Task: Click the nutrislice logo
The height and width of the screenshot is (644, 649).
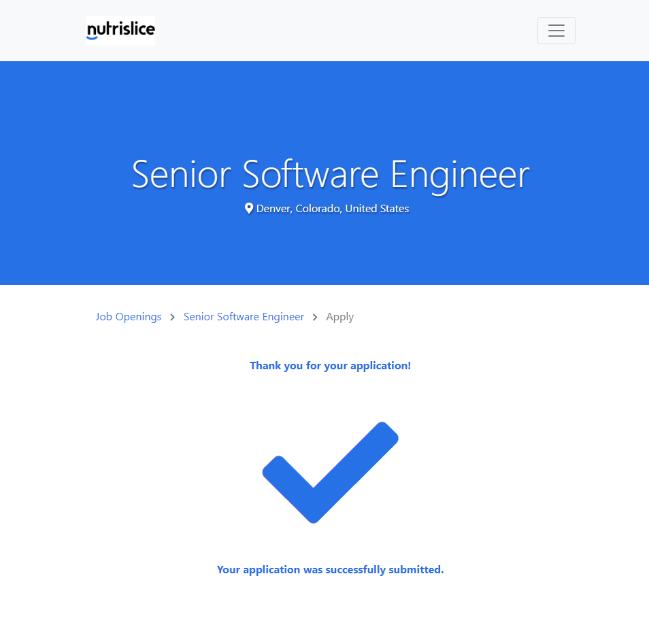Action: pyautogui.click(x=121, y=30)
